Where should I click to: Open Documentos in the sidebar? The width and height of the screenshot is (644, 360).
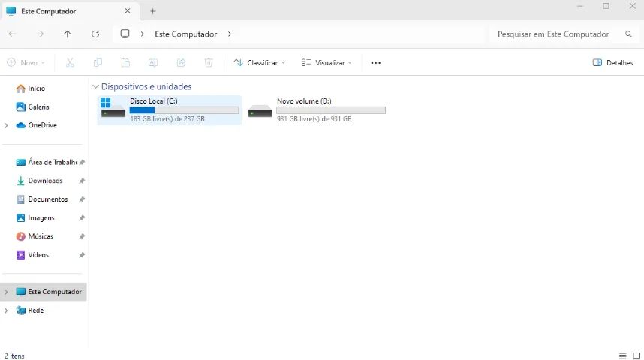[x=47, y=199]
